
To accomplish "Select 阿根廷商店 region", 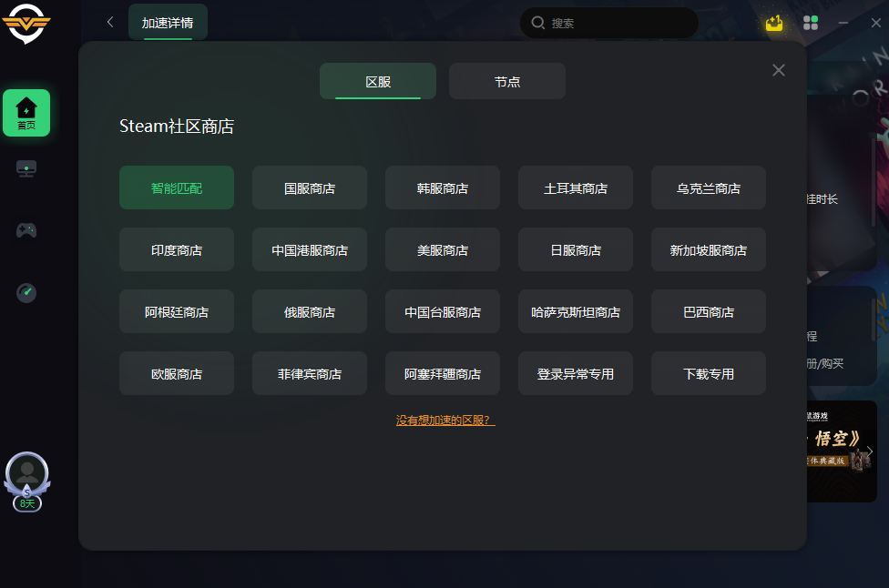I will (x=177, y=311).
